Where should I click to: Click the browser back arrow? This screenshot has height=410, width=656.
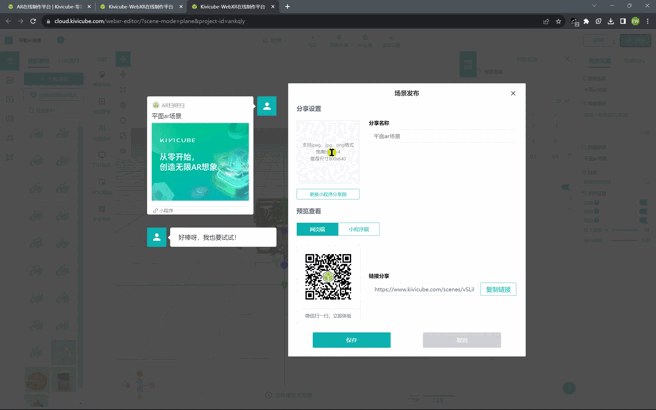coord(8,21)
